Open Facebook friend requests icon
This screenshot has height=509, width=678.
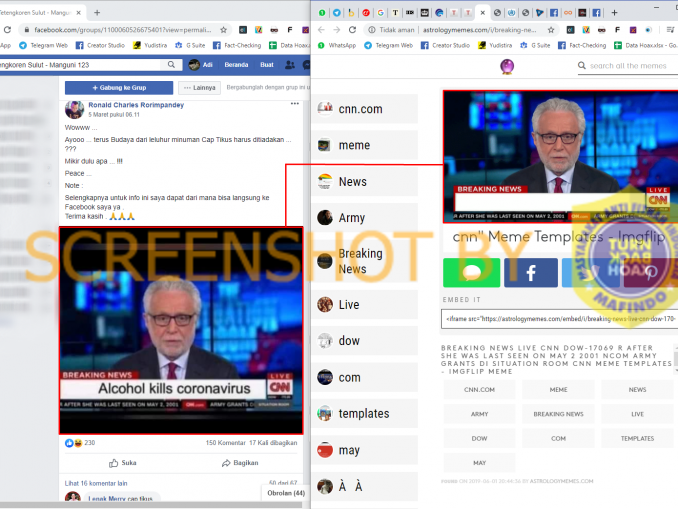tap(290, 64)
